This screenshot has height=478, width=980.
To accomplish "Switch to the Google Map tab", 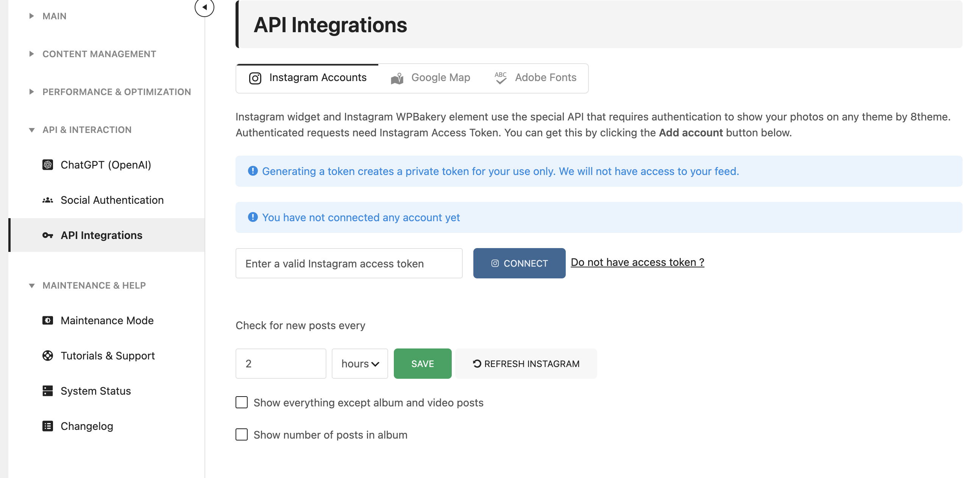I will pyautogui.click(x=430, y=78).
